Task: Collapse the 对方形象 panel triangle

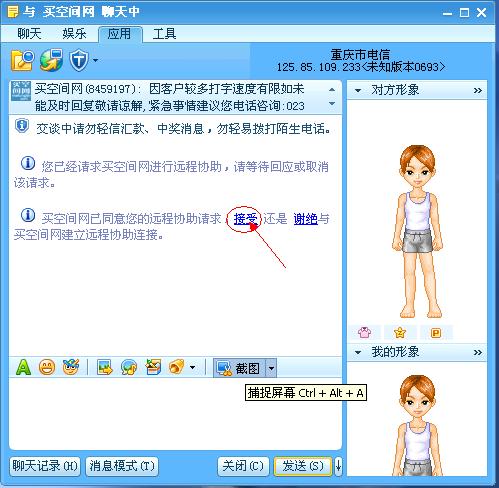Action: [358, 90]
